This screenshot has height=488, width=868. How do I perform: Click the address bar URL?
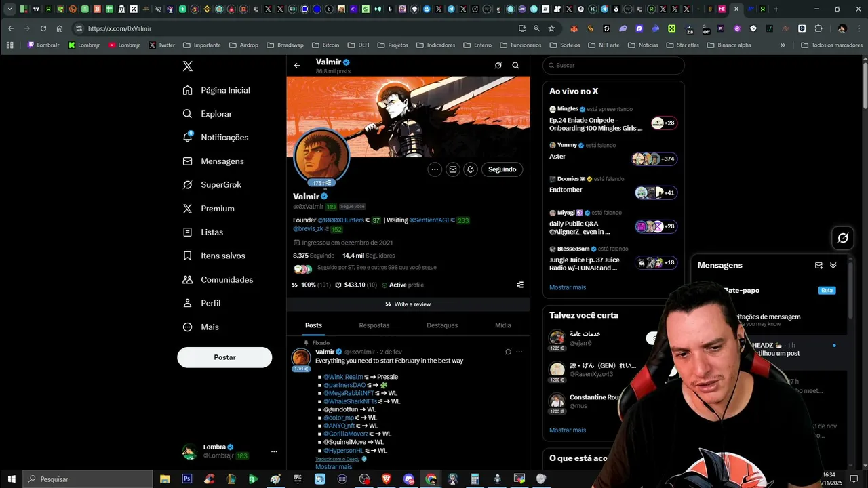(x=119, y=28)
